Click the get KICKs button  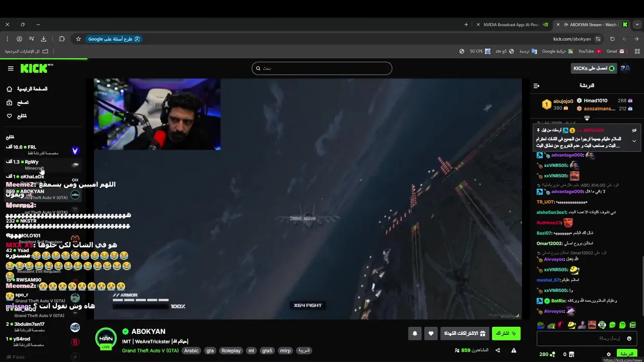tap(594, 68)
